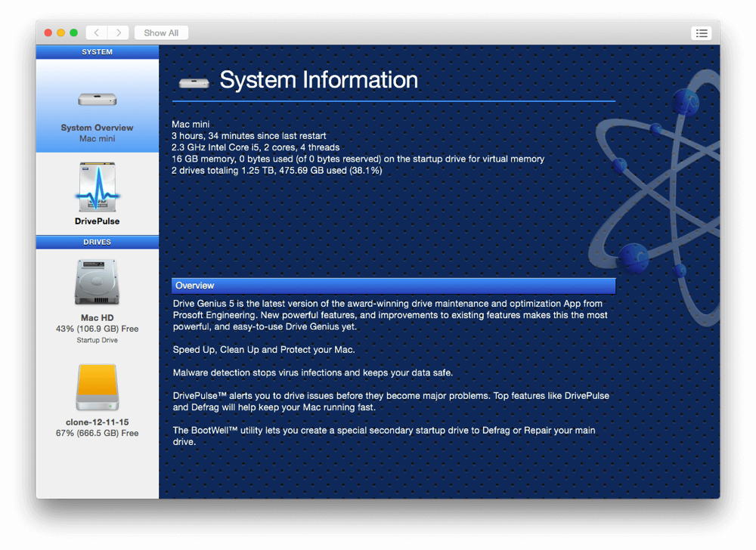Viewport: 756px width, 550px height.
Task: Click the 'System Information' heading
Action: tap(319, 80)
